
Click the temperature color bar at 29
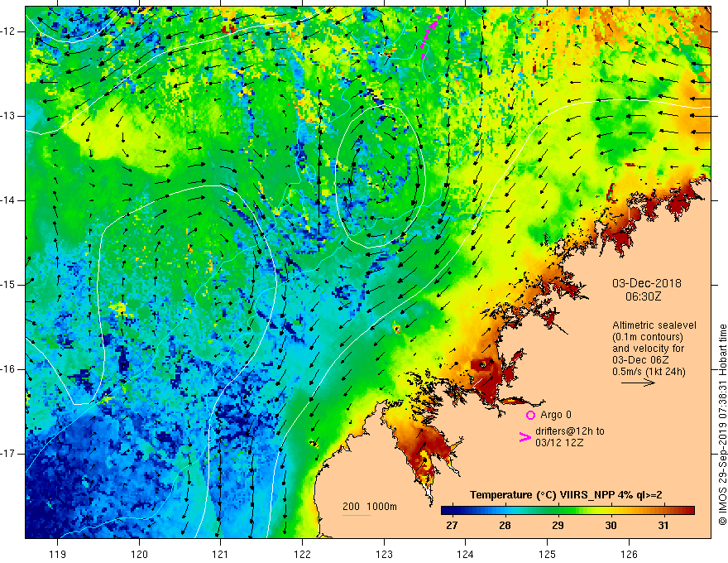click(558, 511)
